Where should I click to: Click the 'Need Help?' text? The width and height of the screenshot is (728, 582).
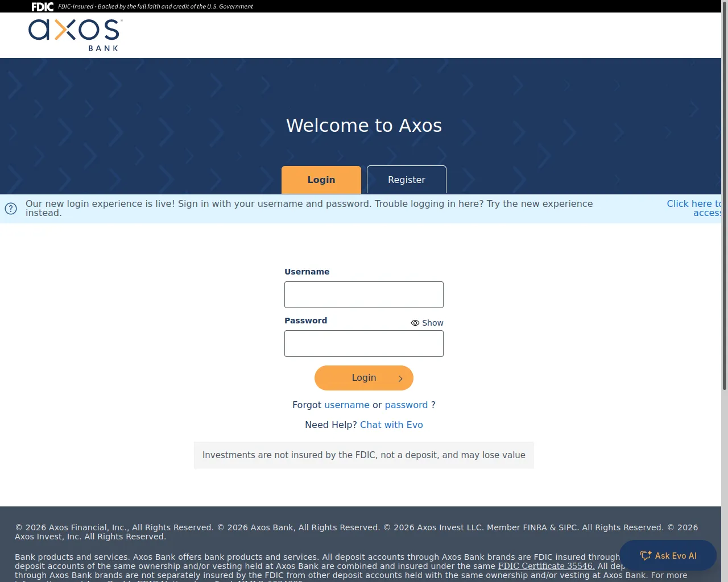click(331, 425)
